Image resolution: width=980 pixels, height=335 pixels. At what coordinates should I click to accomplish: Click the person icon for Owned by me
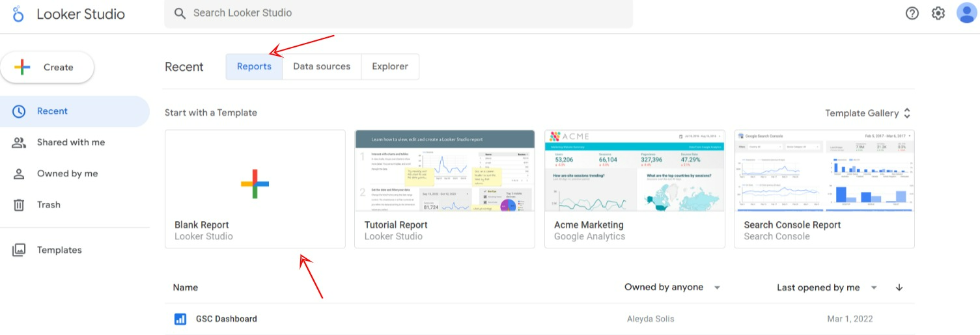tap(19, 174)
